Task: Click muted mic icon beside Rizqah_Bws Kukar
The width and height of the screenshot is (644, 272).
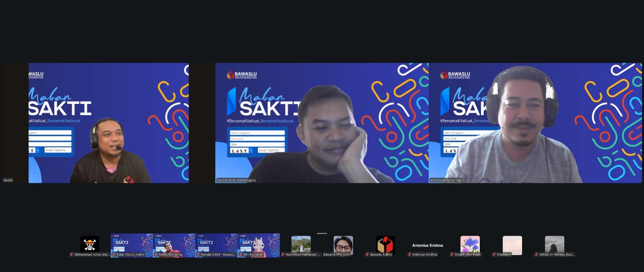Action: point(452,255)
